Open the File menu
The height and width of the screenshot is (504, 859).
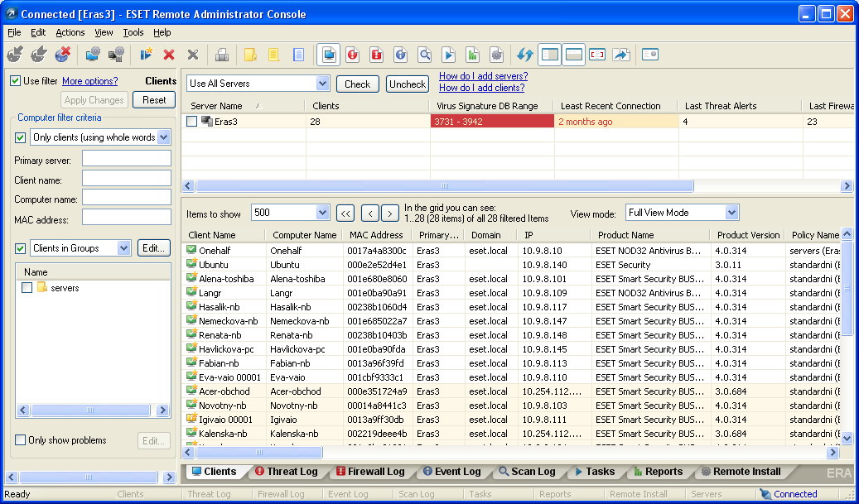[x=14, y=32]
